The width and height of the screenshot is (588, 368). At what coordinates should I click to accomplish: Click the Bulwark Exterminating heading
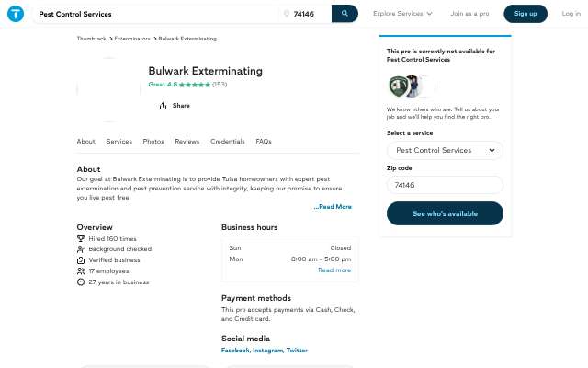pos(206,71)
